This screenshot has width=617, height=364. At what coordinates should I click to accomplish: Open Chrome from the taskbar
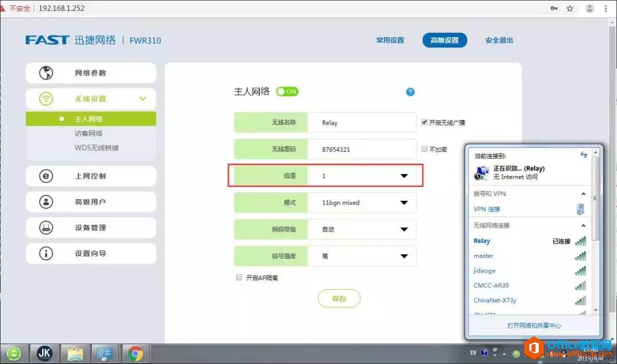tap(135, 354)
